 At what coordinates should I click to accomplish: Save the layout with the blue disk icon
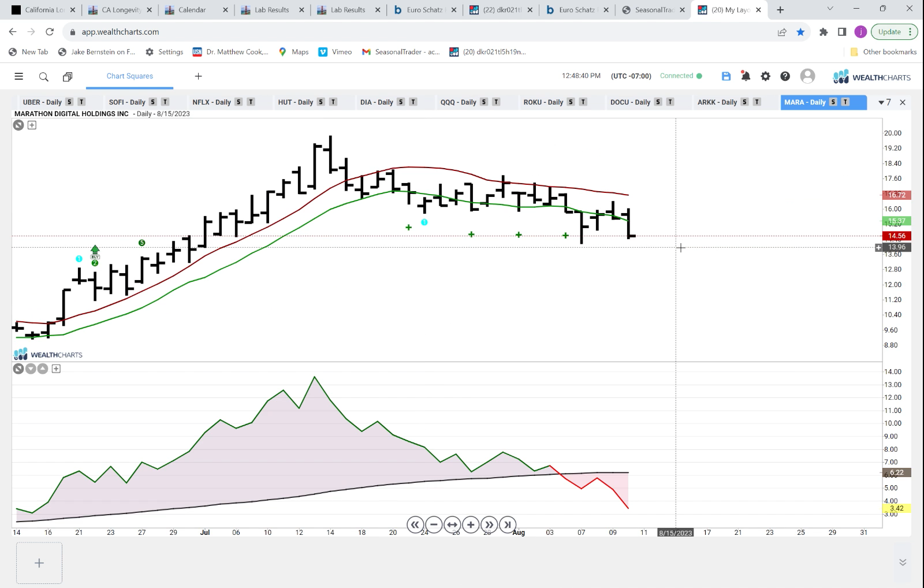[x=726, y=76]
